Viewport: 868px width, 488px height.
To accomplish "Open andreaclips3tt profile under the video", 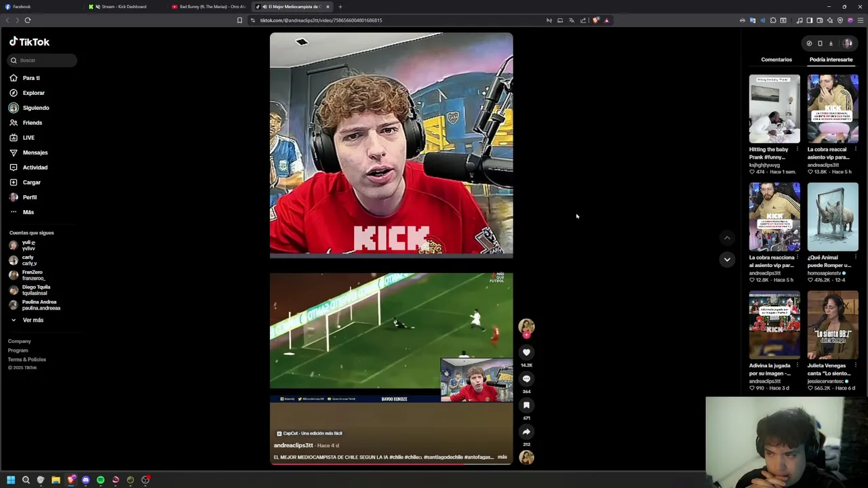I will 293,445.
